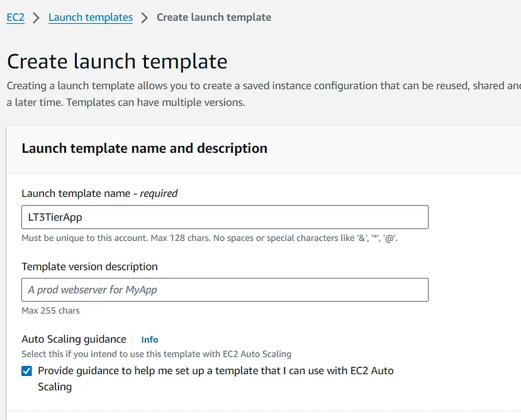The width and height of the screenshot is (521, 420).
Task: Click the 'Launch template name and description' section header
Action: click(x=144, y=148)
